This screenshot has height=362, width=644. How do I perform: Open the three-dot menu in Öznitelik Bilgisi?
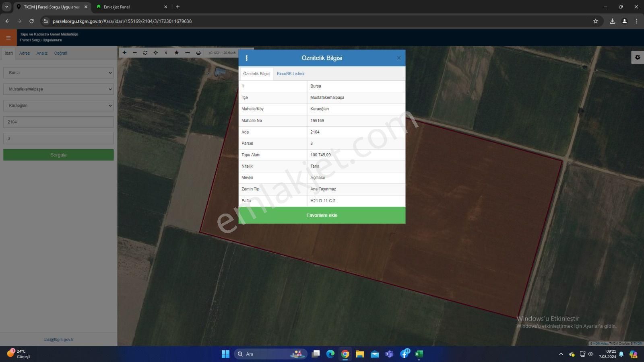click(247, 58)
